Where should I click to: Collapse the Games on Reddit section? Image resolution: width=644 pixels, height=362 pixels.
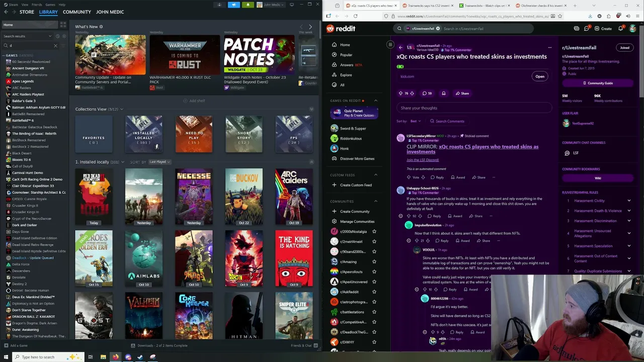[375, 101]
